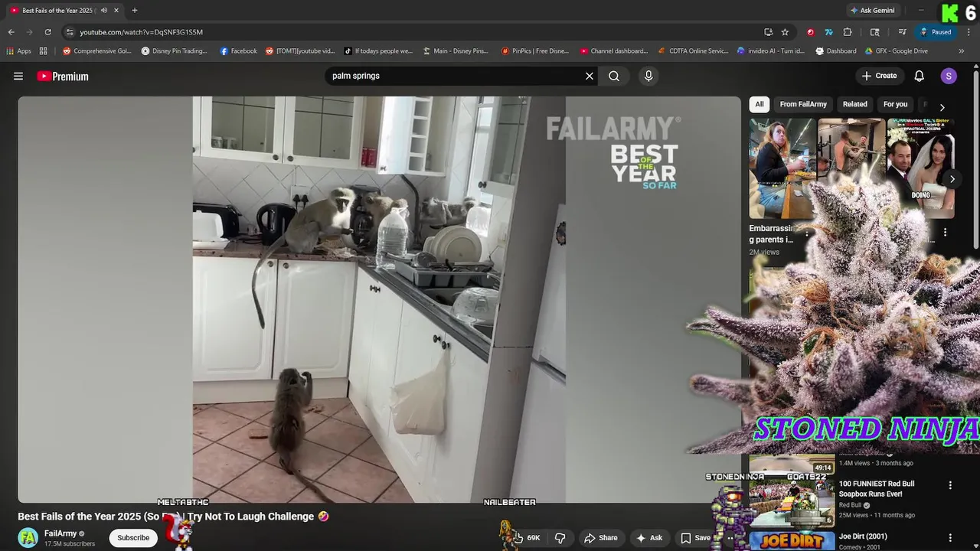Click the magnifier search button
Screen dimensions: 980x551
tap(614, 76)
